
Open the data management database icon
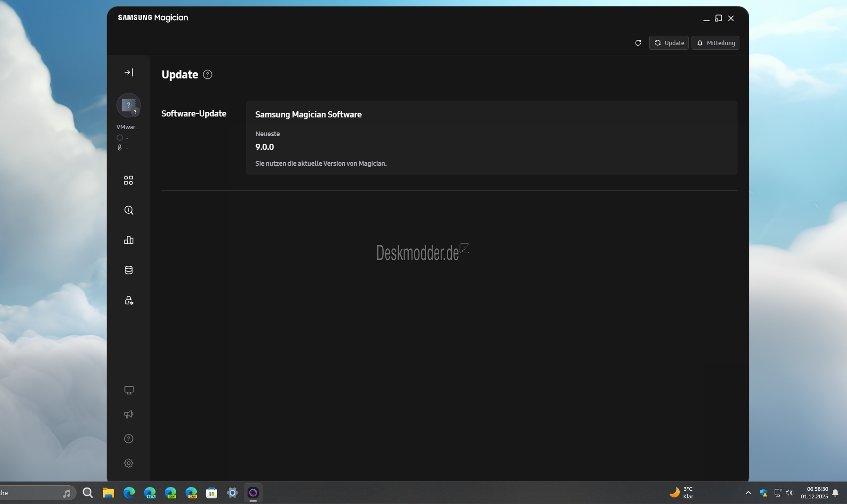point(129,270)
